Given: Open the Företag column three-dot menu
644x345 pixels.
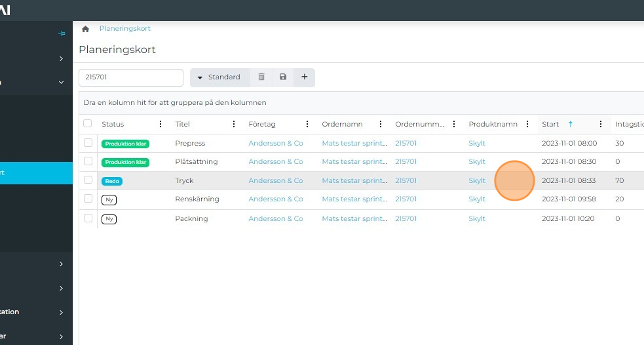Looking at the screenshot, I should pyautogui.click(x=307, y=124).
